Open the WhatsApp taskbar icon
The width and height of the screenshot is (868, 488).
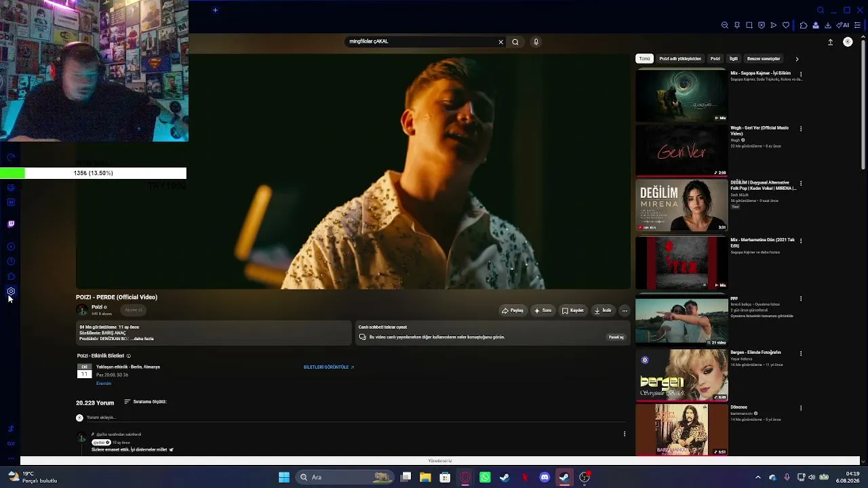tap(485, 477)
